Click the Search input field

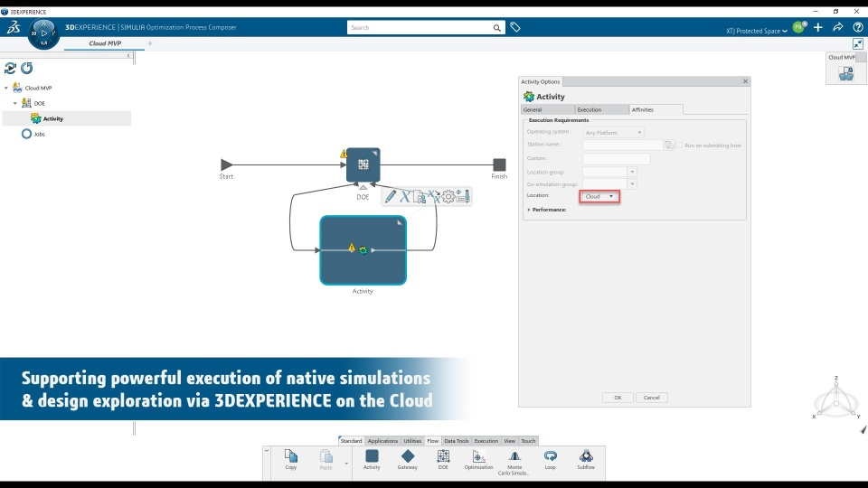click(x=420, y=28)
